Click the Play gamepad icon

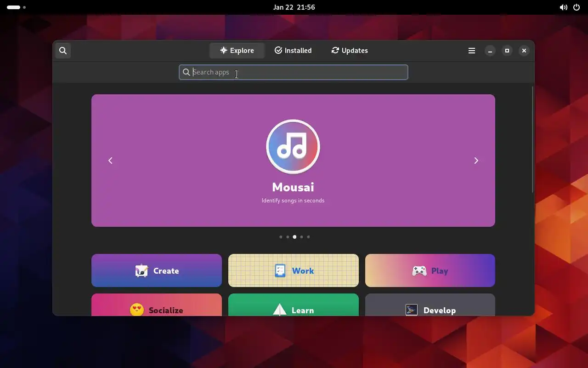pos(419,271)
